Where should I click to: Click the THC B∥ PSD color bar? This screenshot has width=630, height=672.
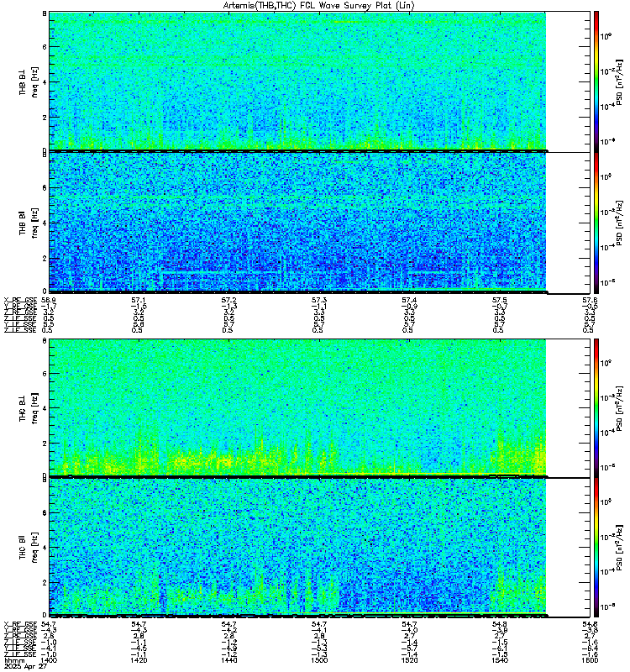tap(596, 547)
